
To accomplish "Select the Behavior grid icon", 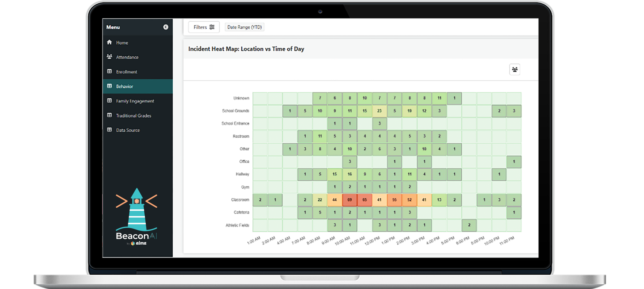I will coord(109,86).
